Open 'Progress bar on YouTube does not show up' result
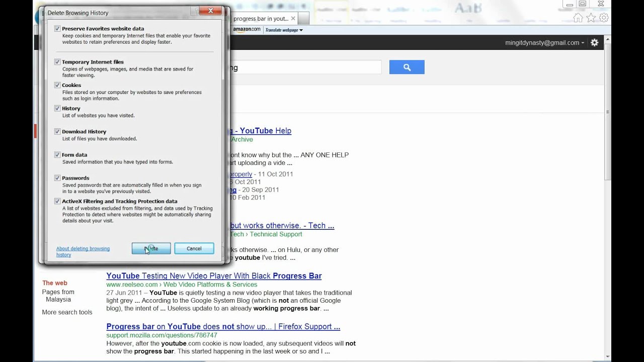The image size is (644, 362). click(223, 327)
